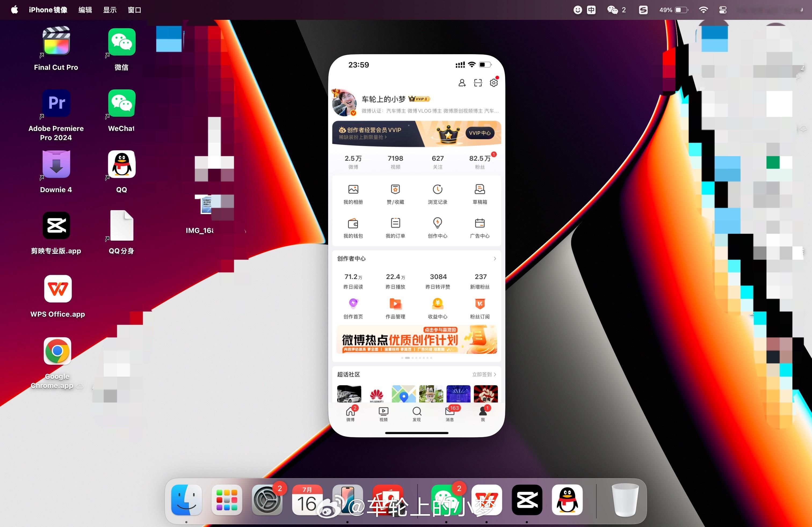Open the map pin super topic thumbnail
Screen dimensions: 812x527
click(404, 394)
